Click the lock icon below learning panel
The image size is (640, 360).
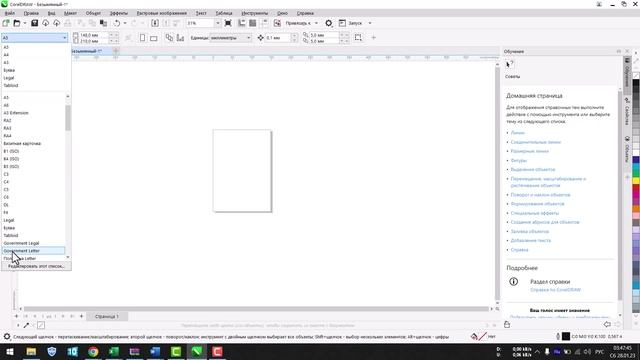pos(507,324)
